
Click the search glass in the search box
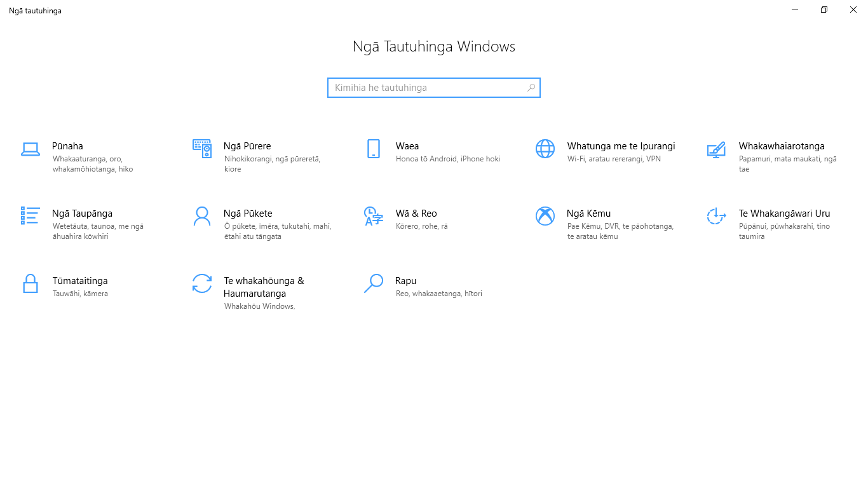coord(531,88)
